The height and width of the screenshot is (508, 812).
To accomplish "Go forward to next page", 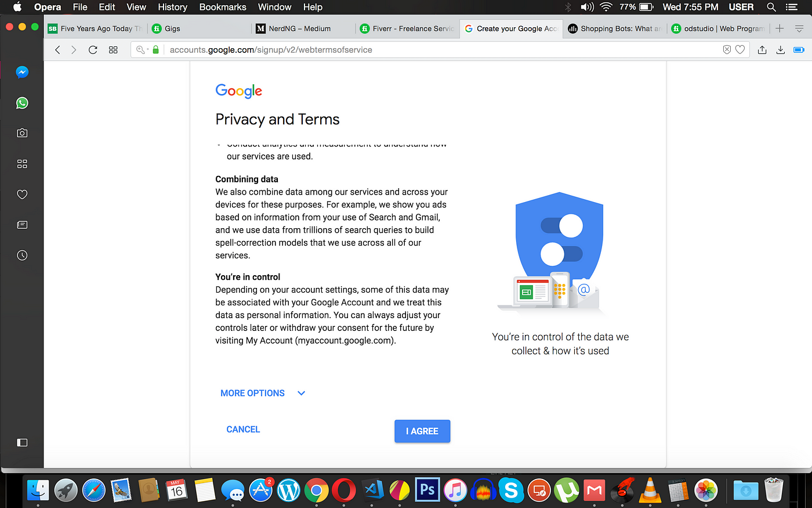I will click(x=74, y=50).
